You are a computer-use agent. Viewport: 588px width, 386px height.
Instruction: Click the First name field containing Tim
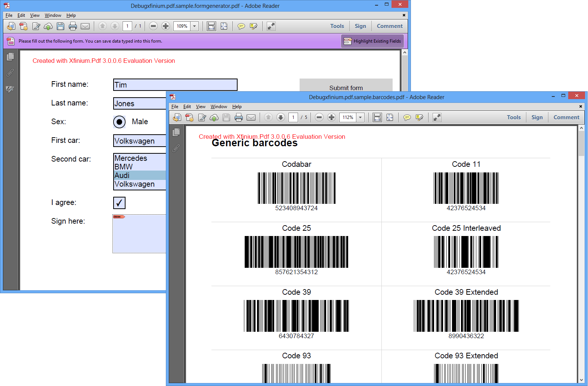coord(175,85)
